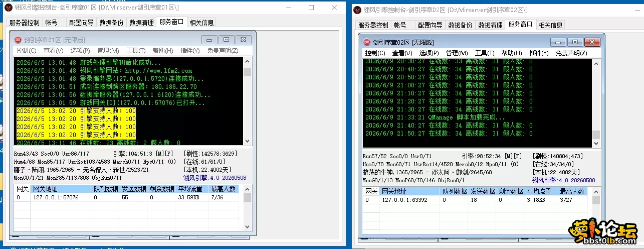Open 配置向导 tab in 02区 console

pos(430,25)
